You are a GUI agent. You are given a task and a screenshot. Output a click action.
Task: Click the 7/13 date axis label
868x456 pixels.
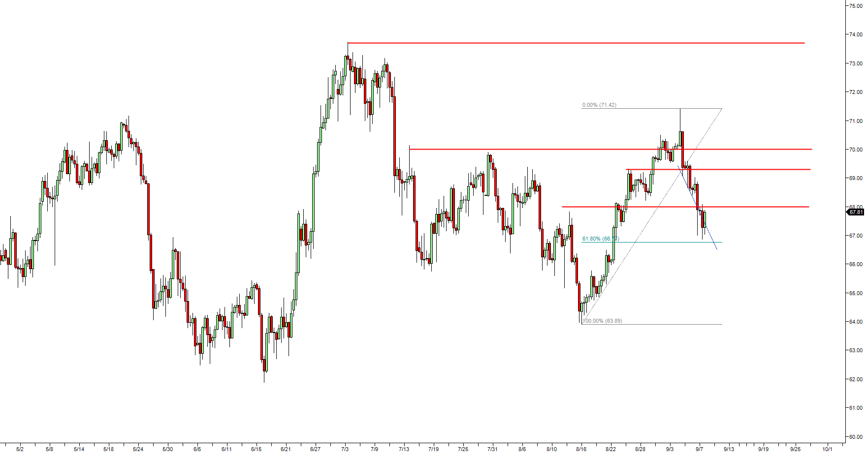click(x=404, y=449)
